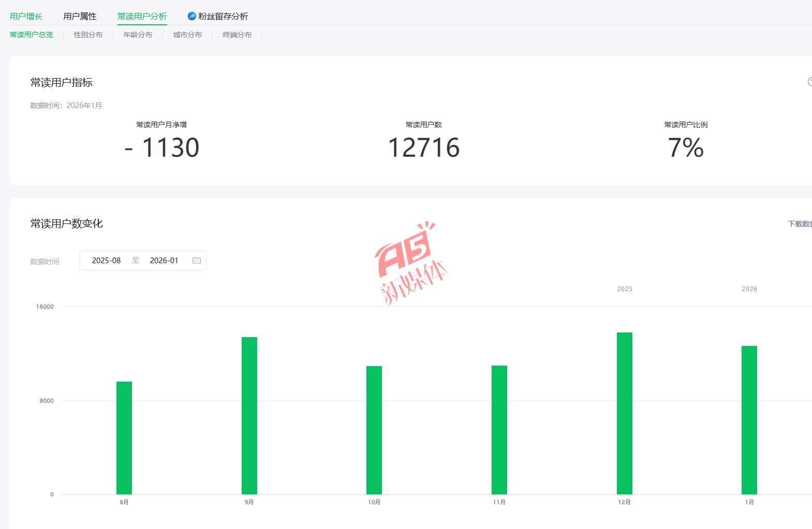View the 终端分布 sub-tab
The width and height of the screenshot is (812, 529).
[237, 35]
